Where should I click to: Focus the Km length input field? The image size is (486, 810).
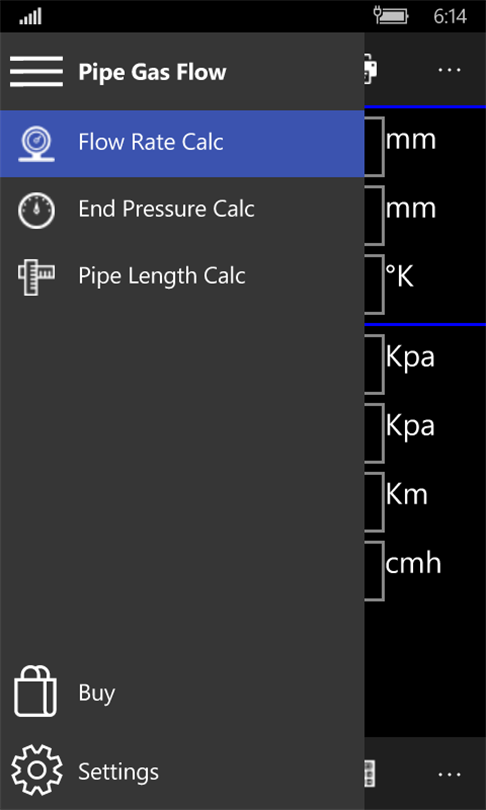(374, 502)
